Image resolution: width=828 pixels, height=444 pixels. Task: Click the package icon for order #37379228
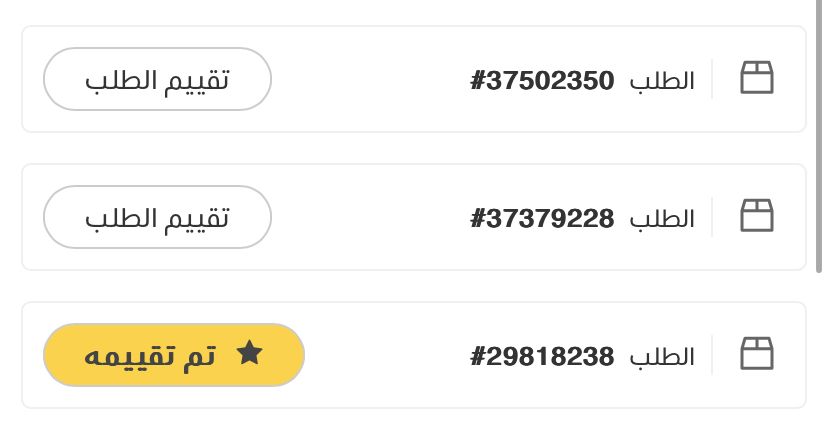pyautogui.click(x=757, y=216)
